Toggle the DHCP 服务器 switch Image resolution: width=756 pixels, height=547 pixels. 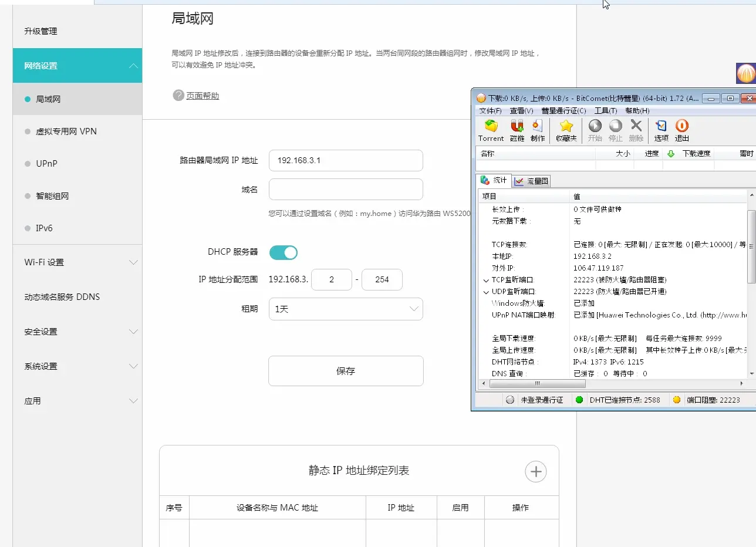pos(283,252)
